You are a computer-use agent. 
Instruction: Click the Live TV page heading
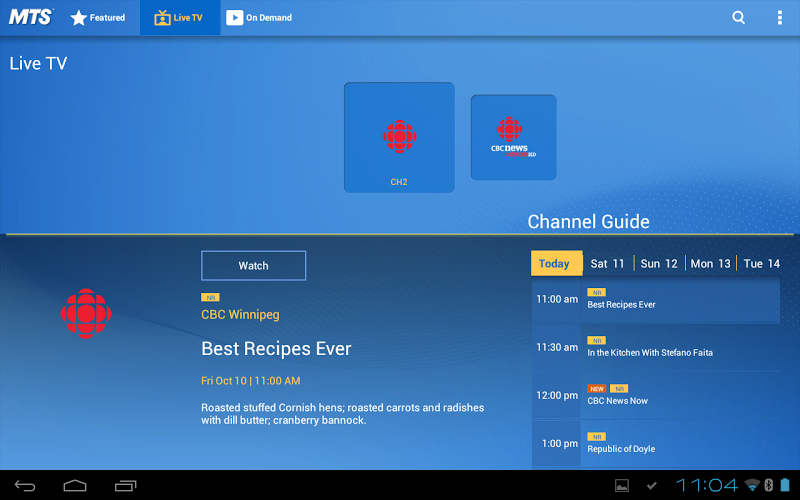click(38, 63)
